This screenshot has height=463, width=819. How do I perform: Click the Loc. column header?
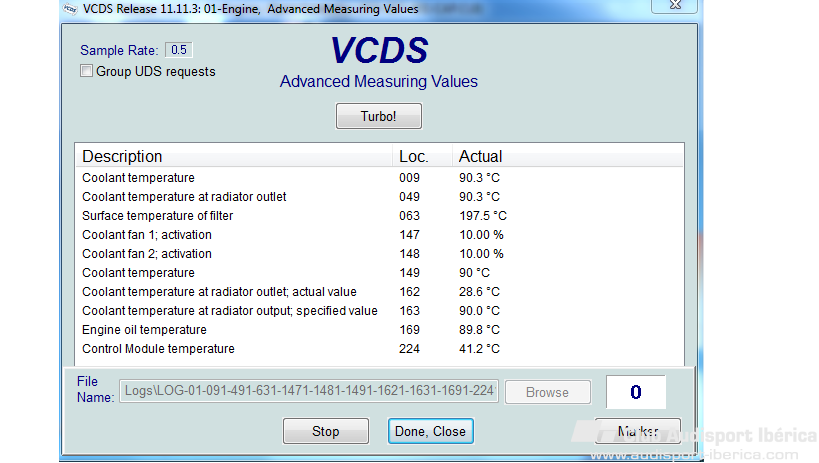coord(422,156)
